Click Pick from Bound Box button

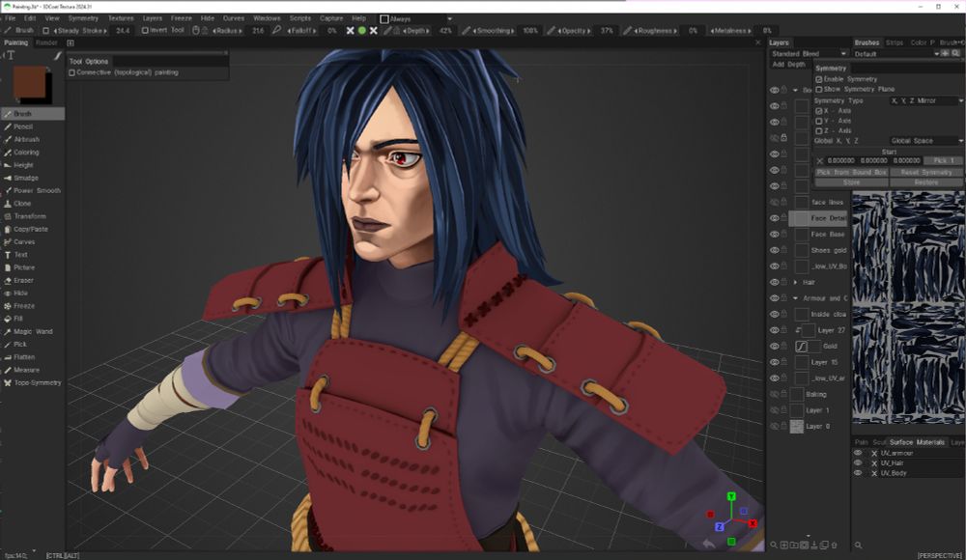(x=852, y=173)
